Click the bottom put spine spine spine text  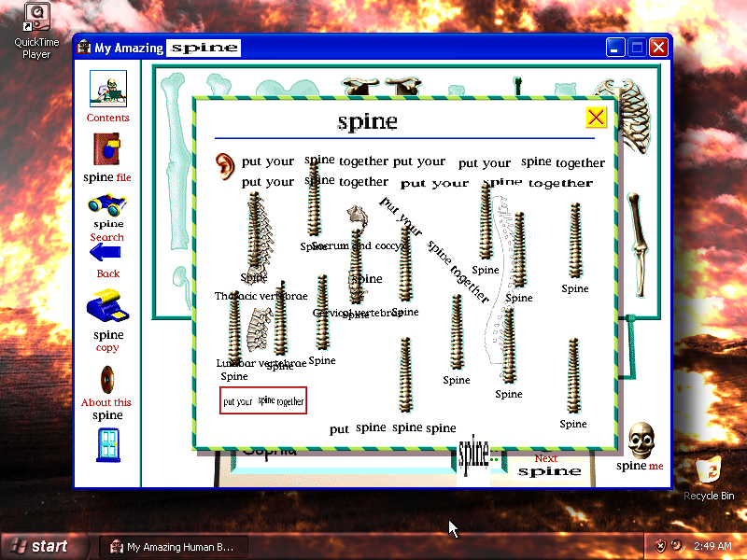(392, 428)
